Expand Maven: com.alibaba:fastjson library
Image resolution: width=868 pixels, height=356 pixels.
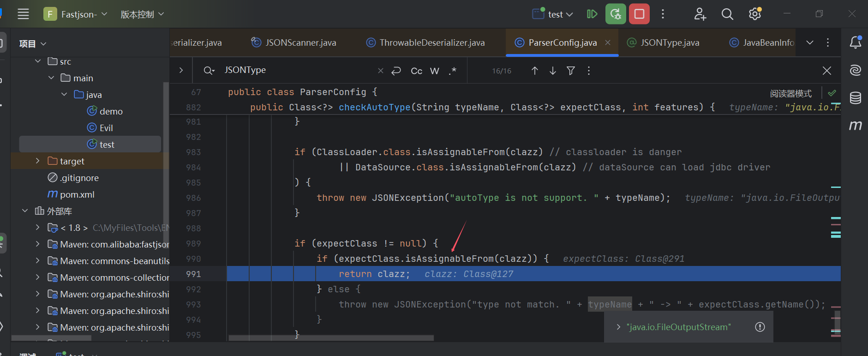point(38,244)
